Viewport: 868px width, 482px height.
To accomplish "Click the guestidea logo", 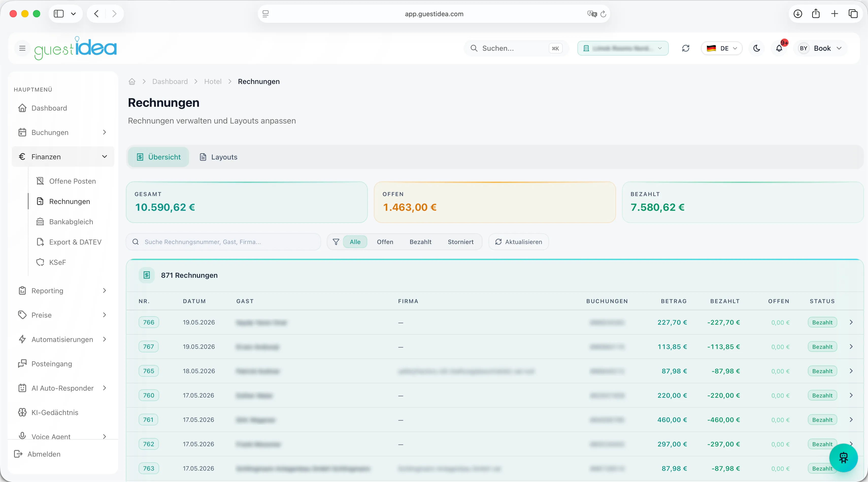I will (x=75, y=48).
